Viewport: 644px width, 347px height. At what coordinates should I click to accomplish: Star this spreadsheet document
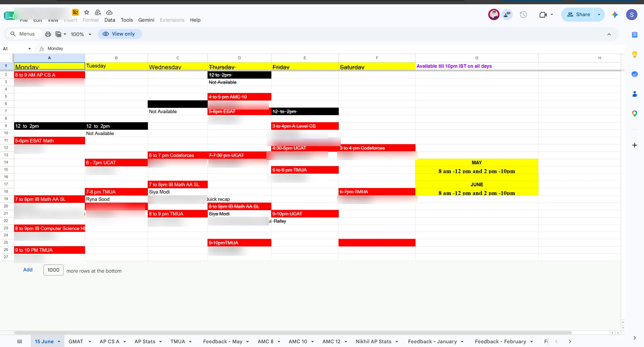tap(87, 13)
